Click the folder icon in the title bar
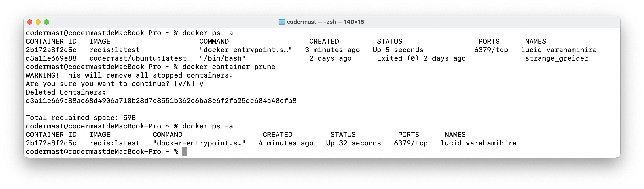 coord(282,22)
